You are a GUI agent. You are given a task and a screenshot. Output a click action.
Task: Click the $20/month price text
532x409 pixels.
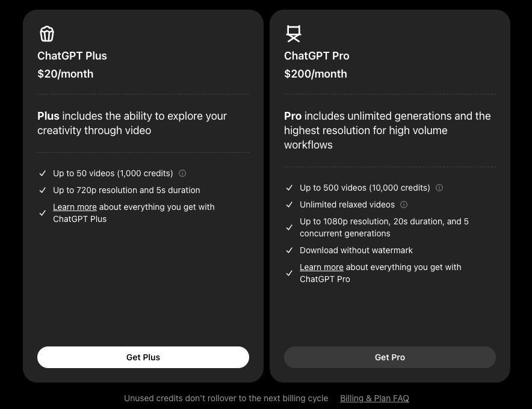[66, 74]
